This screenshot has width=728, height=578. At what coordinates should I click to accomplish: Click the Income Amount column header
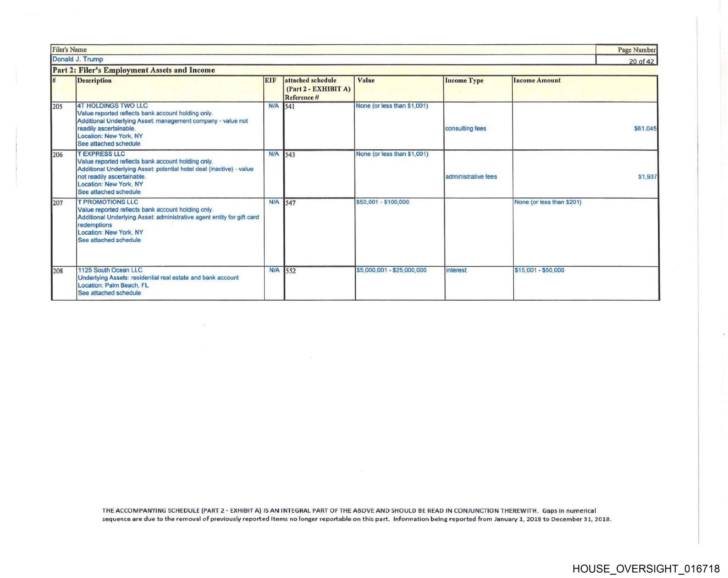[x=537, y=80]
